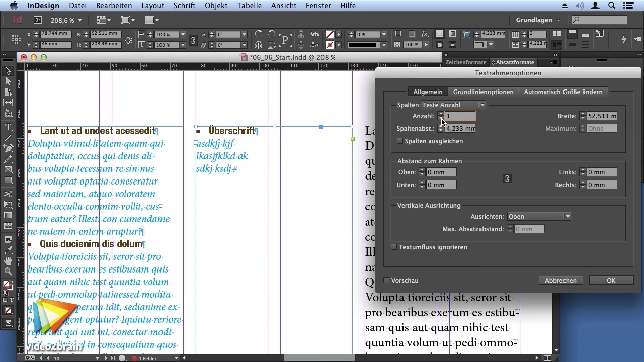
Task: Open the Grundlagen workspace switcher
Action: (x=538, y=20)
